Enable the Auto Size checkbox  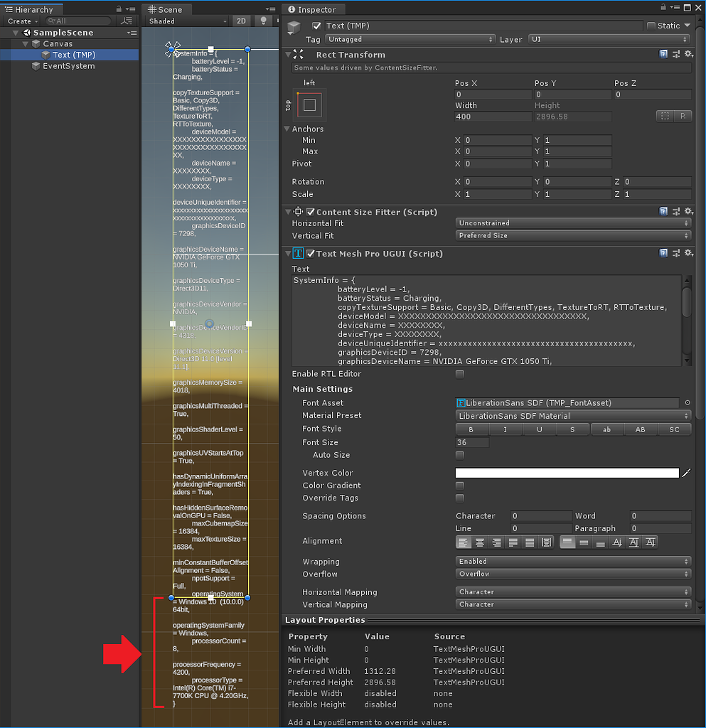pos(459,455)
